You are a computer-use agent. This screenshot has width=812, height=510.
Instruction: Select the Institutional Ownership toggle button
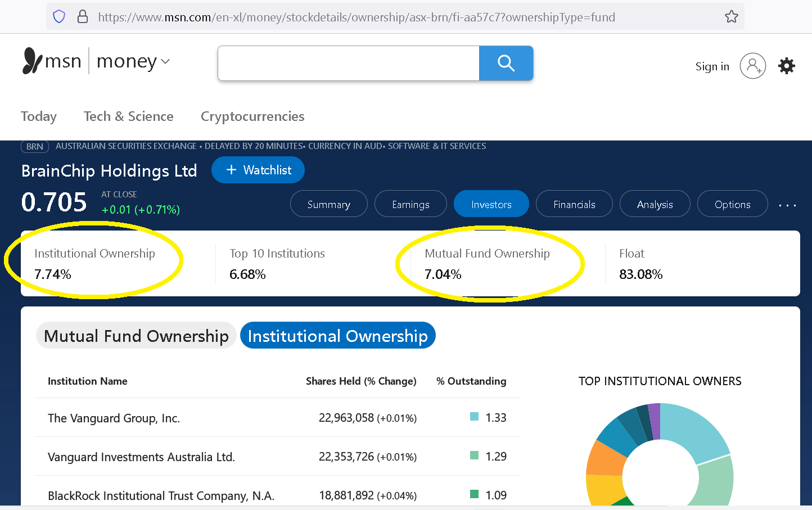[338, 336]
